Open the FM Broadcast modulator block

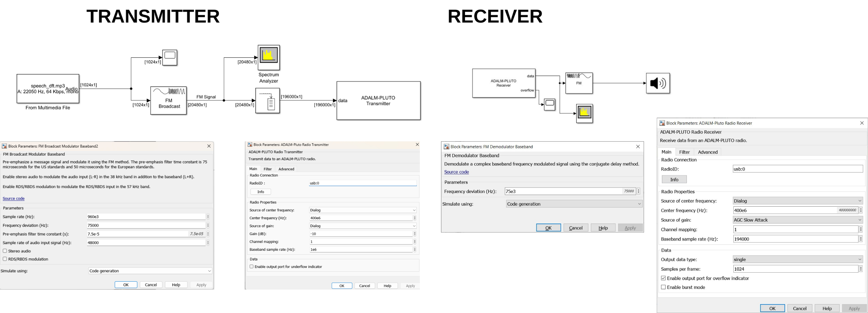pos(168,100)
